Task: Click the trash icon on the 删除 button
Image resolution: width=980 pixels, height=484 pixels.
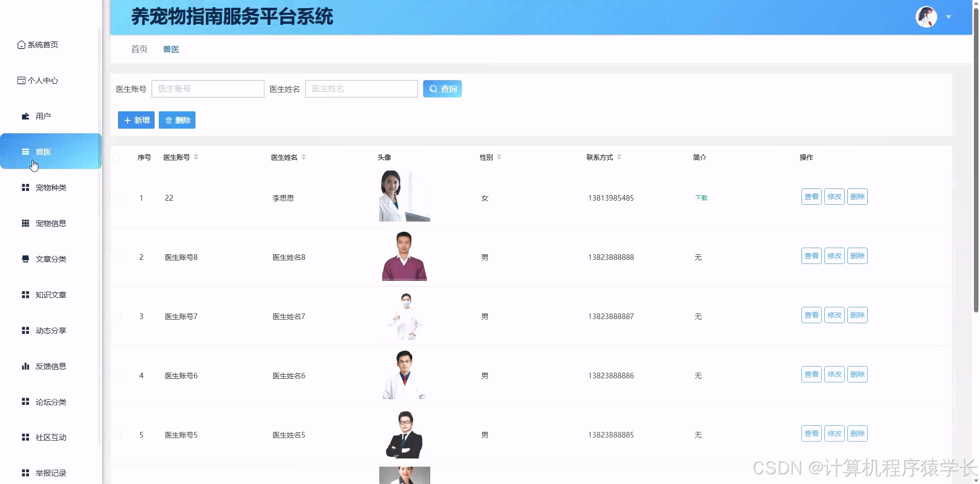Action: pyautogui.click(x=168, y=120)
